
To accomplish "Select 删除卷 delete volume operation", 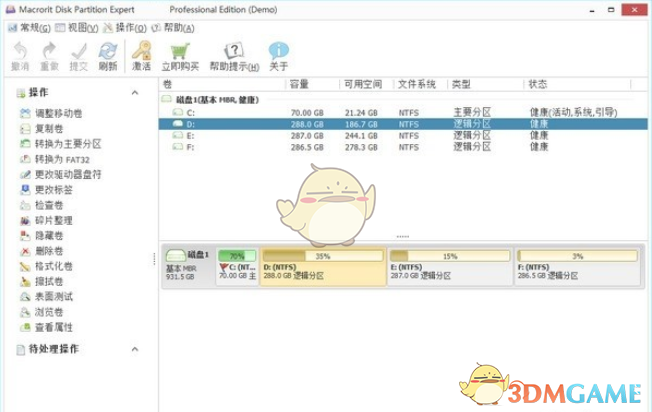I will [x=49, y=251].
